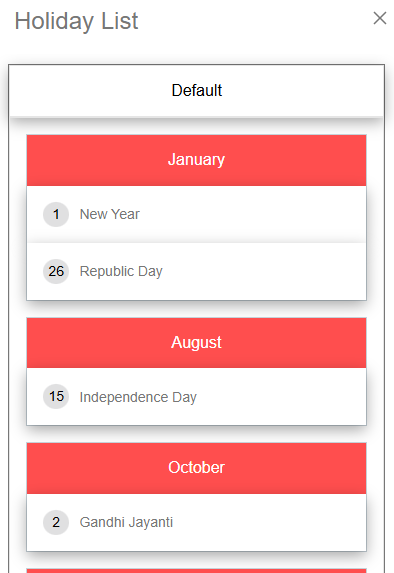Click the Independence Day row

pos(197,396)
